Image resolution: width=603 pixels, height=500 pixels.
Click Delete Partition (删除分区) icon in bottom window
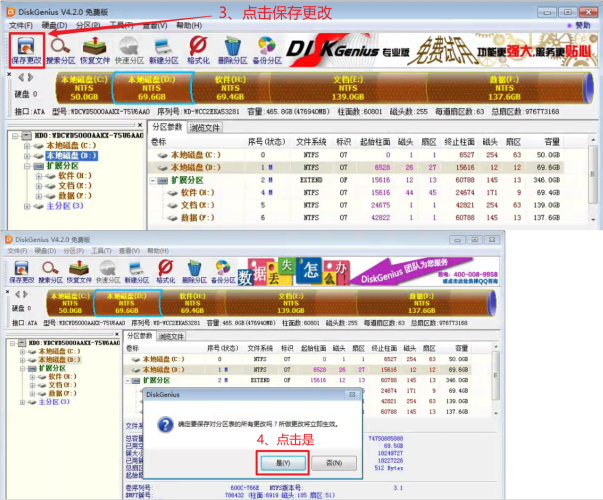(x=194, y=272)
